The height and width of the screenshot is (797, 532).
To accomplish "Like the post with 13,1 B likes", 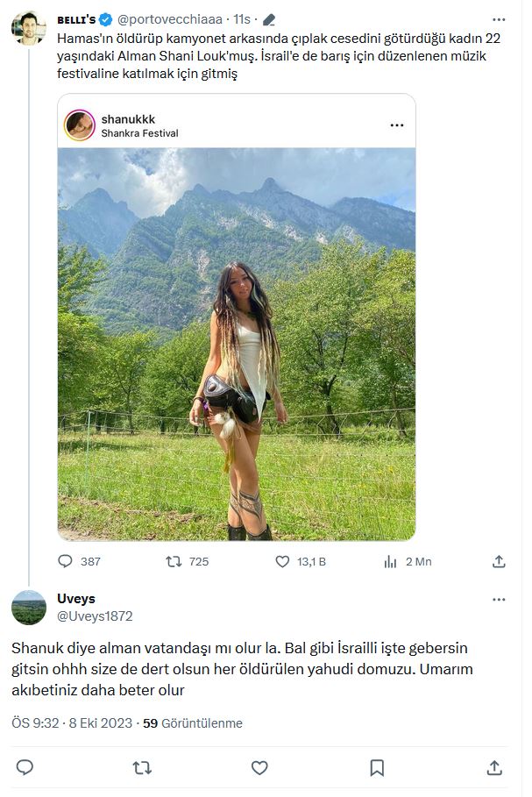I will point(282,561).
